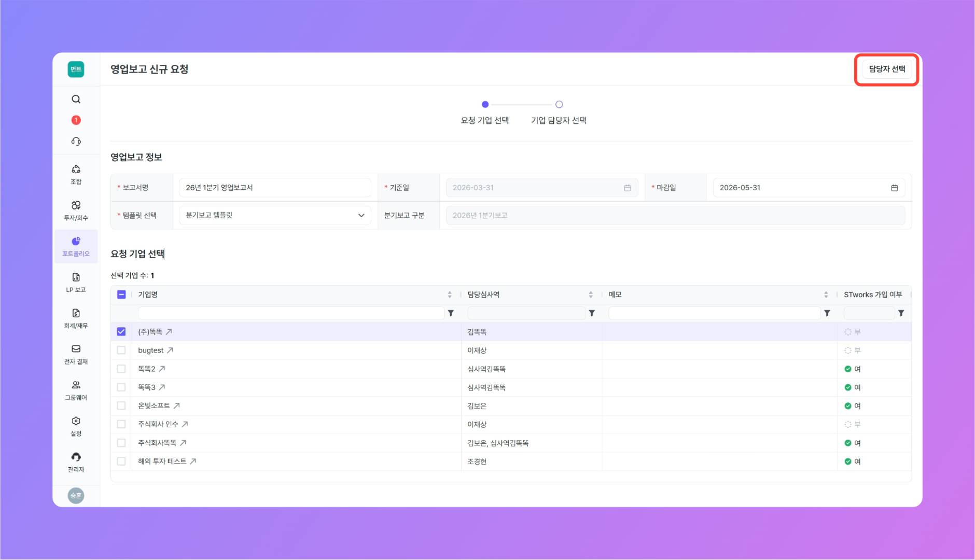Open external link arrow for bugtest
This screenshot has height=560, width=975.
[170, 351]
